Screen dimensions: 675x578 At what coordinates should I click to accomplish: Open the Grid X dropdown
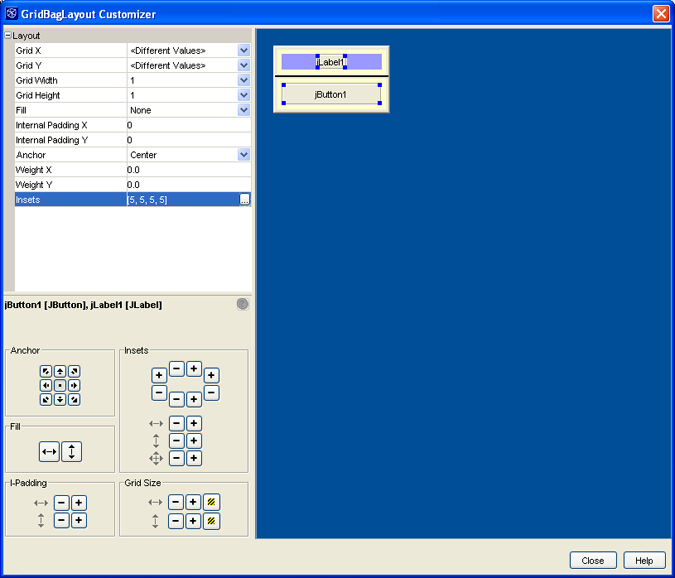(x=243, y=50)
